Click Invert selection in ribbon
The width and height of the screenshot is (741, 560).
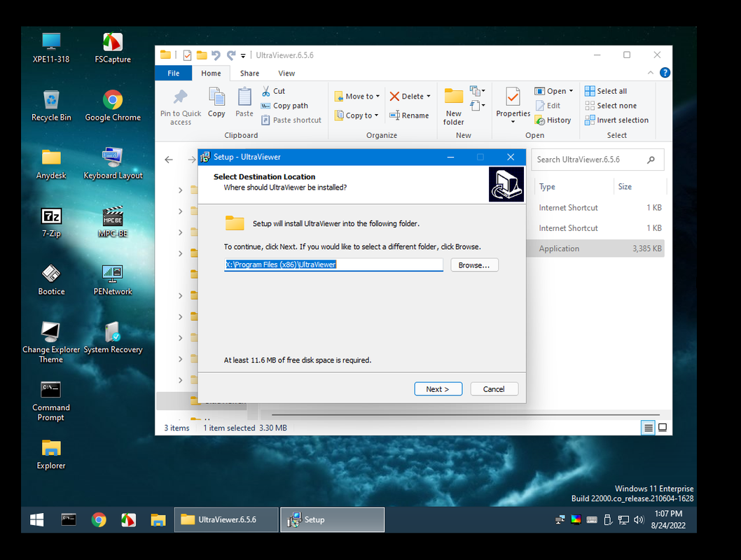point(617,120)
